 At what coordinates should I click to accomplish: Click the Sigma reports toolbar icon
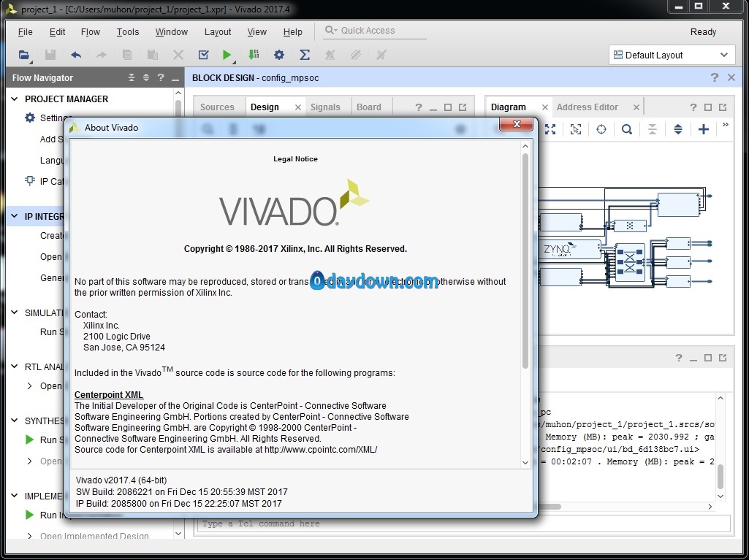click(x=304, y=55)
